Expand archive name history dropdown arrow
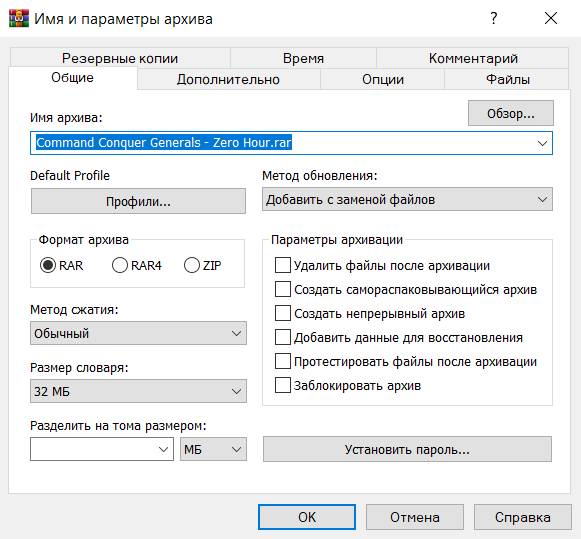Image resolution: width=581 pixels, height=539 pixels. point(542,143)
